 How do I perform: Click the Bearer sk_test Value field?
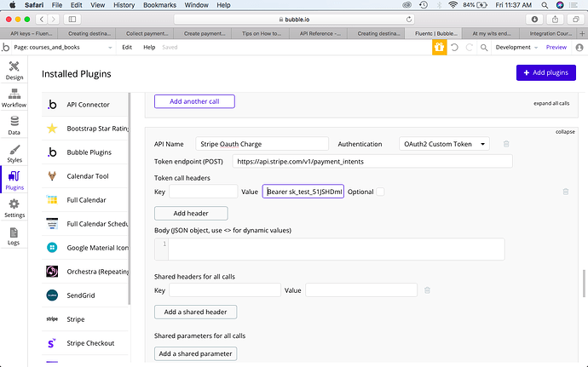303,192
